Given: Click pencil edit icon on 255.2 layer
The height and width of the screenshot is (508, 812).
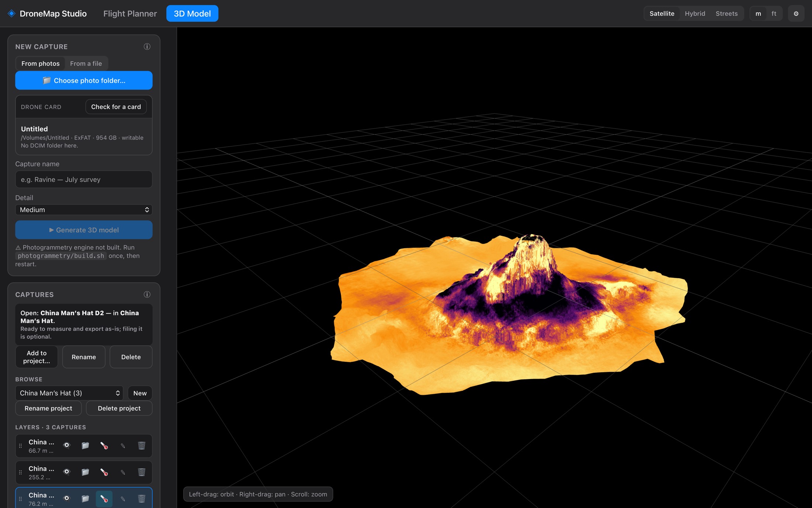Looking at the screenshot, I should [123, 472].
